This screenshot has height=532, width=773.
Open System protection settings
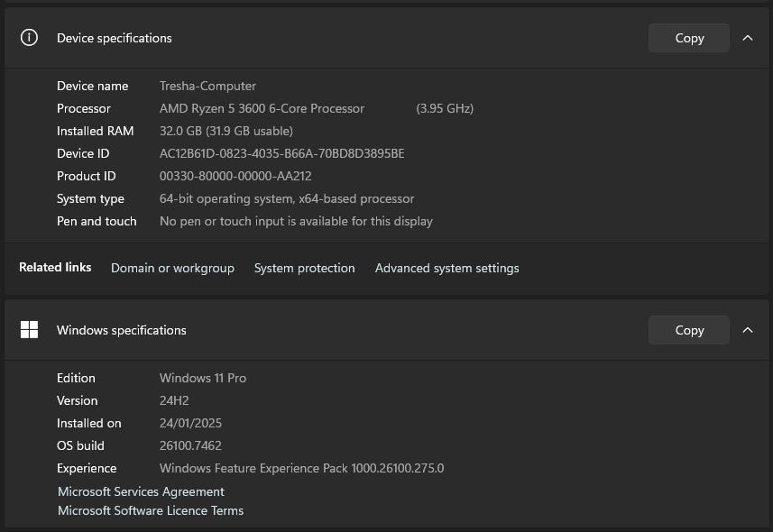(304, 268)
